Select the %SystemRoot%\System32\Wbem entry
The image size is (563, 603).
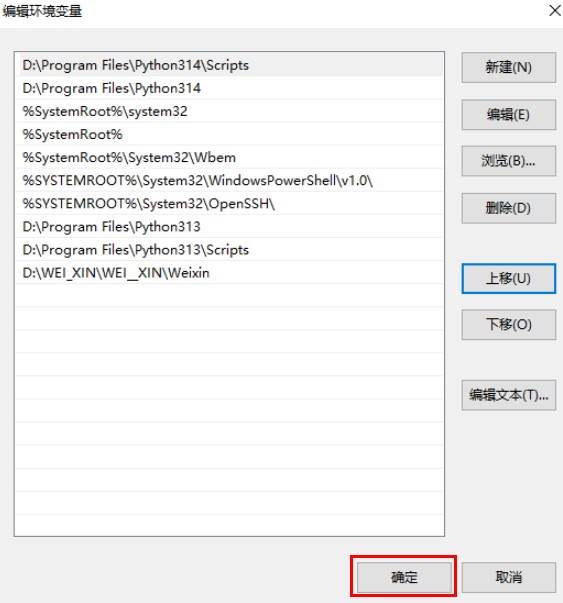click(229, 157)
